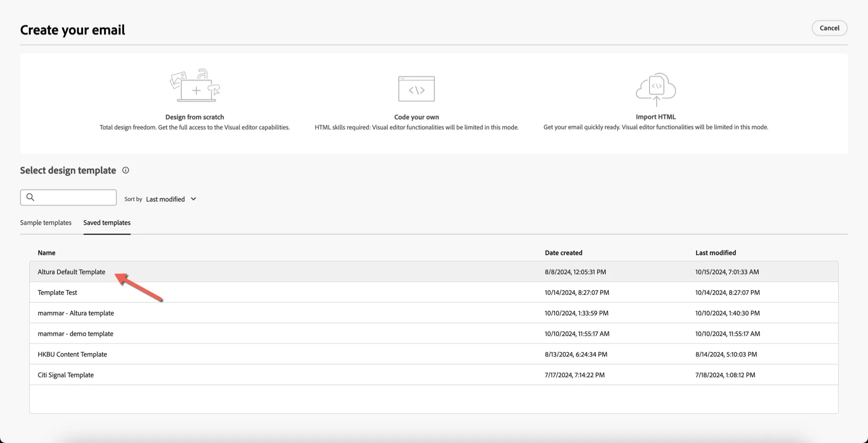
Task: Choose the Design from scratch label
Action: point(194,117)
